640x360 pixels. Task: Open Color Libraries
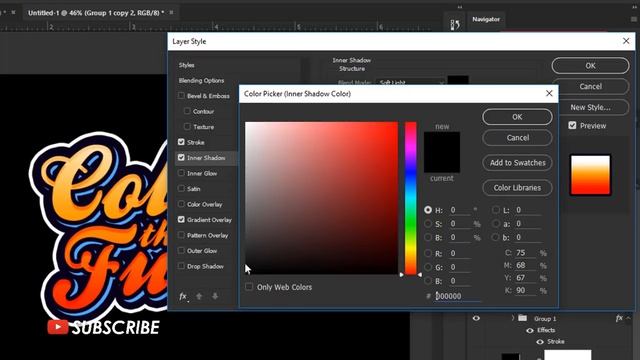coord(517,188)
